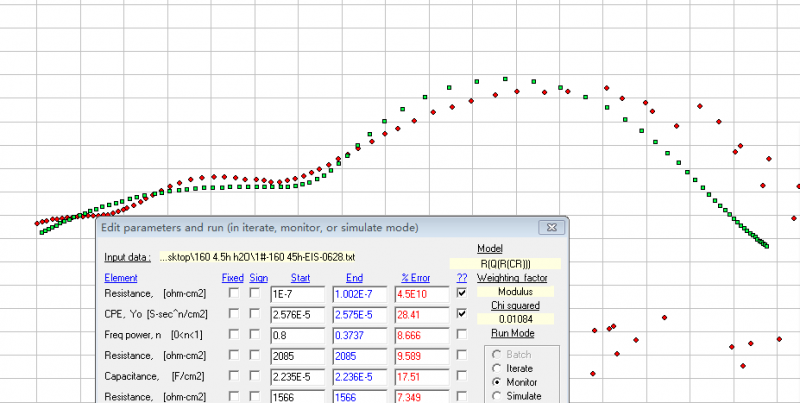800x403 pixels.
Task: Check ?? box for the Capacitance row
Action: [x=462, y=375]
